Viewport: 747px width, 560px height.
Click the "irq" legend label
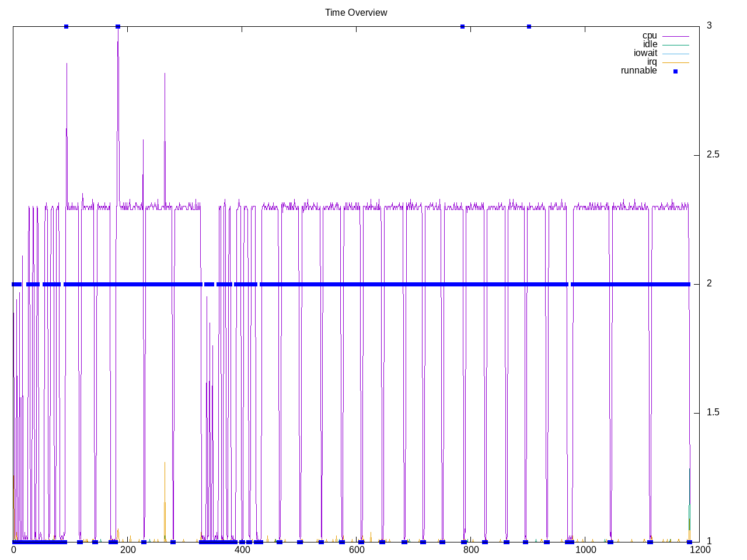click(x=652, y=62)
